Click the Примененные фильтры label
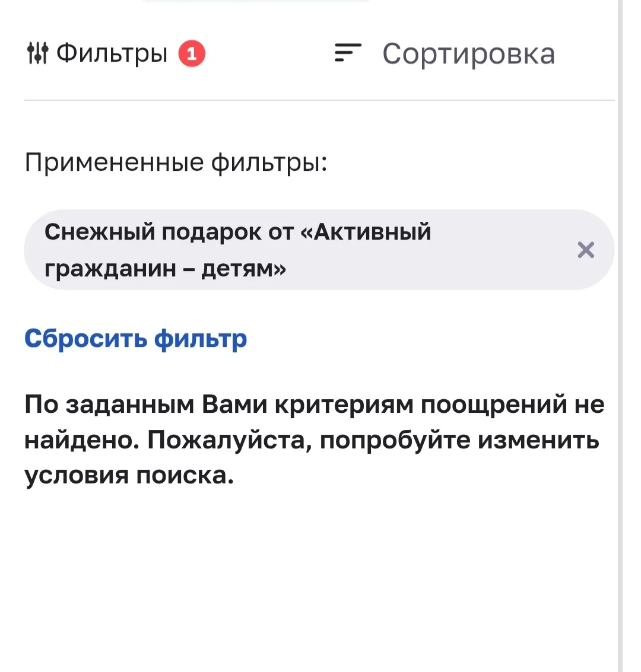Viewport: 641px width, 672px height. click(x=176, y=163)
